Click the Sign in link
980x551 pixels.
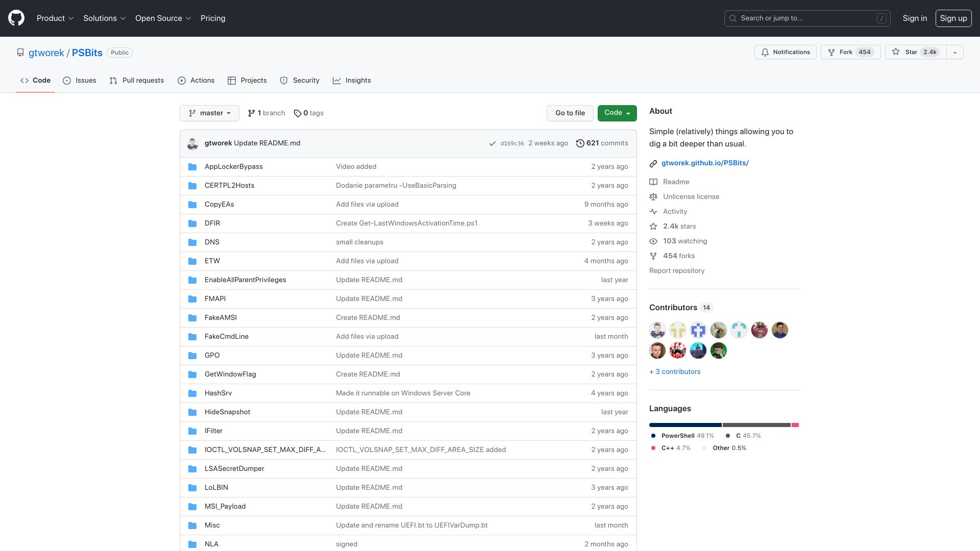point(915,18)
